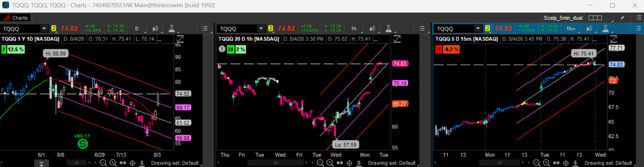Screen dimensions: 644x167
Task: Expand symbol dropdown in the daily chart
Action: point(44,29)
